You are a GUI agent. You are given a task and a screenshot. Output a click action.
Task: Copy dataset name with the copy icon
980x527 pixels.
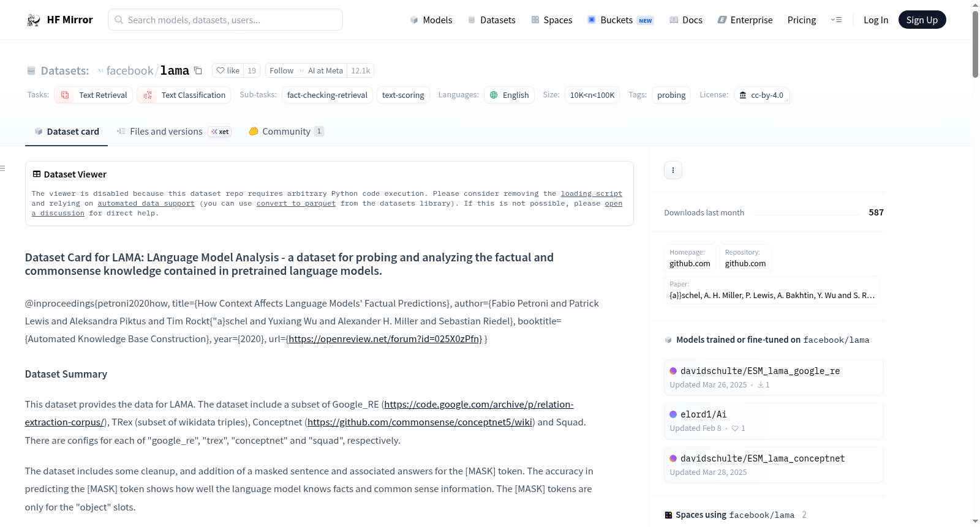pos(198,70)
